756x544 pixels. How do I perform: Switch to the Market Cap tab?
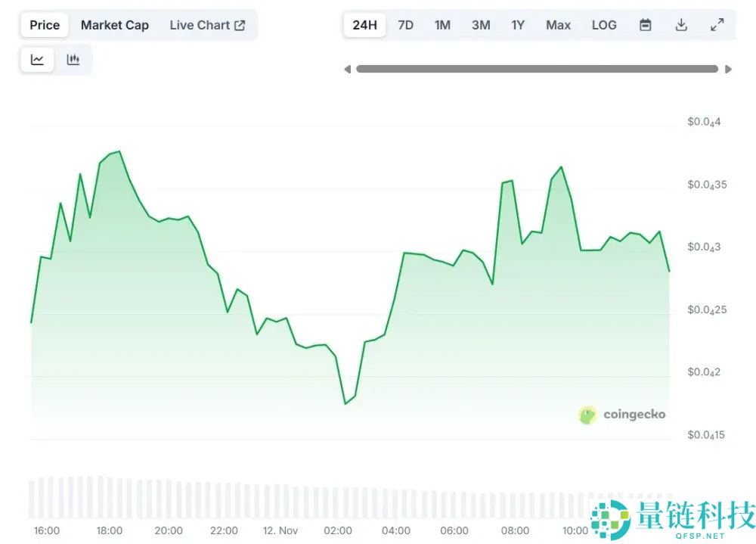[115, 25]
